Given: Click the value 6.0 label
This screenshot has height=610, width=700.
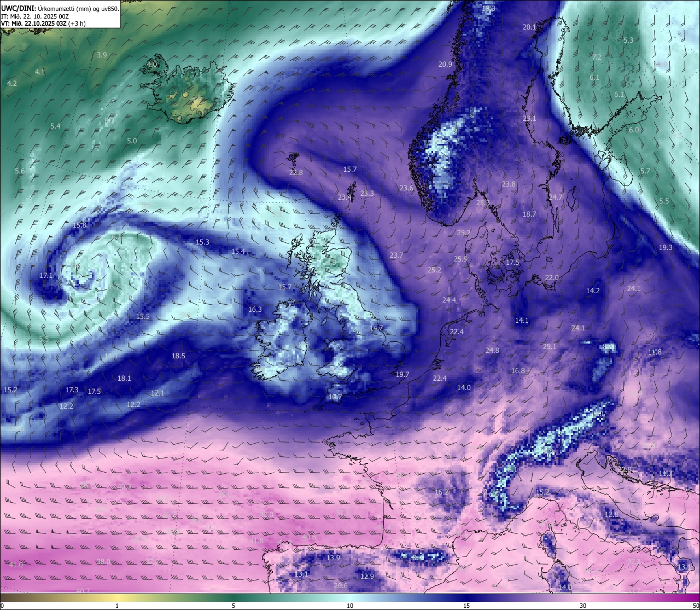Looking at the screenshot, I should [x=634, y=130].
